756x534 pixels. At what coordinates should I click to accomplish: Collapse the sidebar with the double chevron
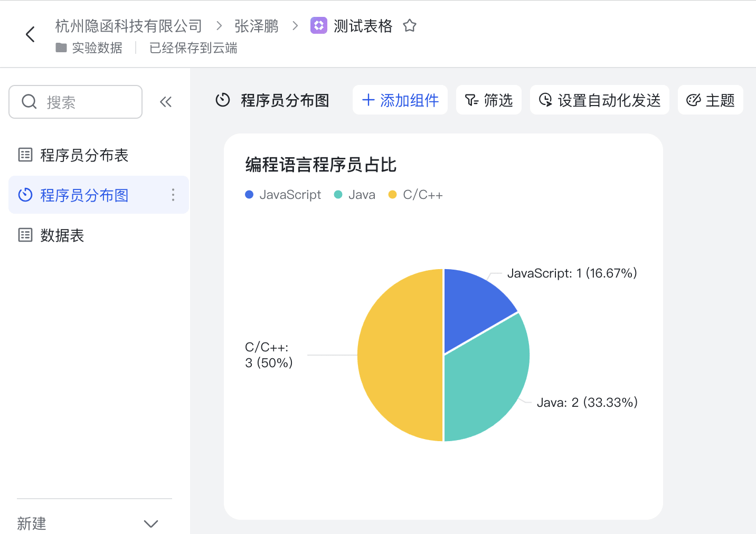click(166, 101)
